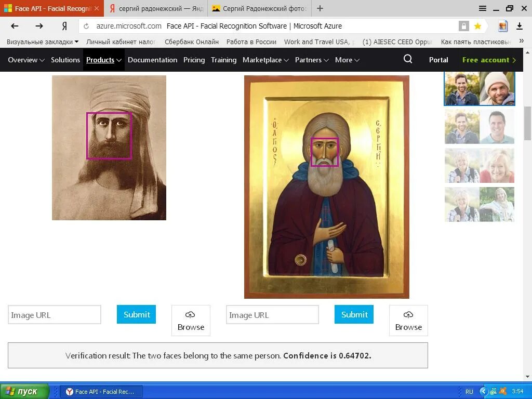Expand the Partners dropdown
This screenshot has width=532, height=399.
coord(312,60)
